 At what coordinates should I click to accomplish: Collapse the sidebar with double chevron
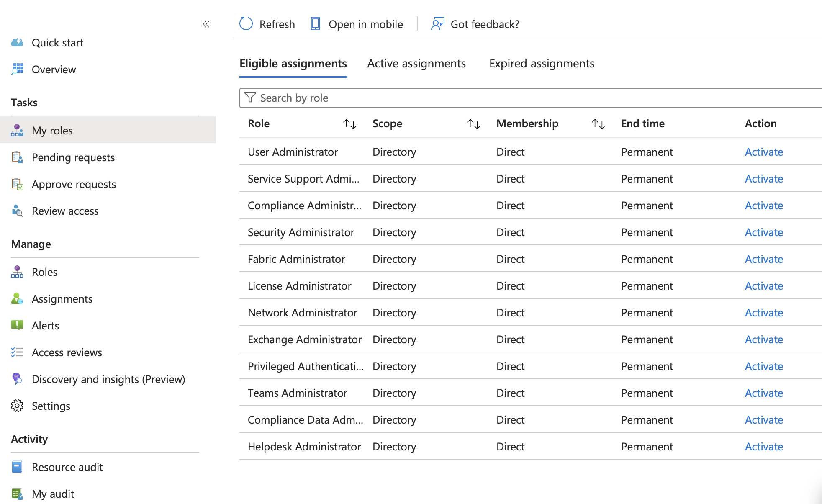[206, 24]
